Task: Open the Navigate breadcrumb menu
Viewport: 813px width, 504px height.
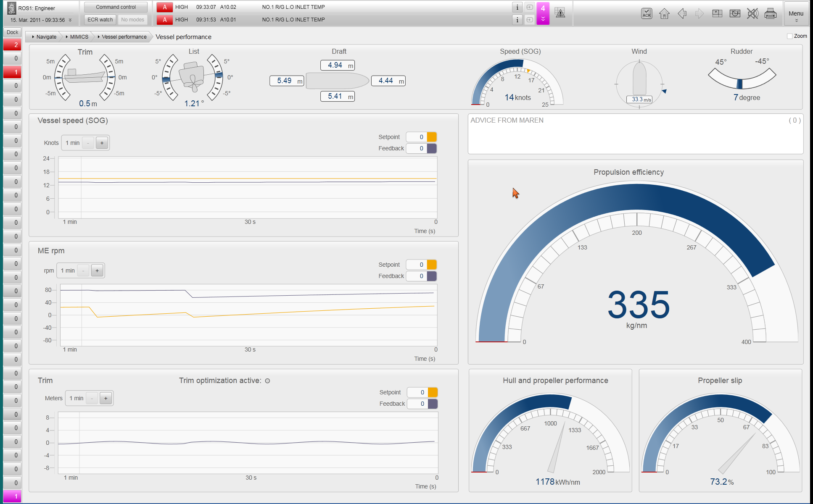Action: [45, 37]
